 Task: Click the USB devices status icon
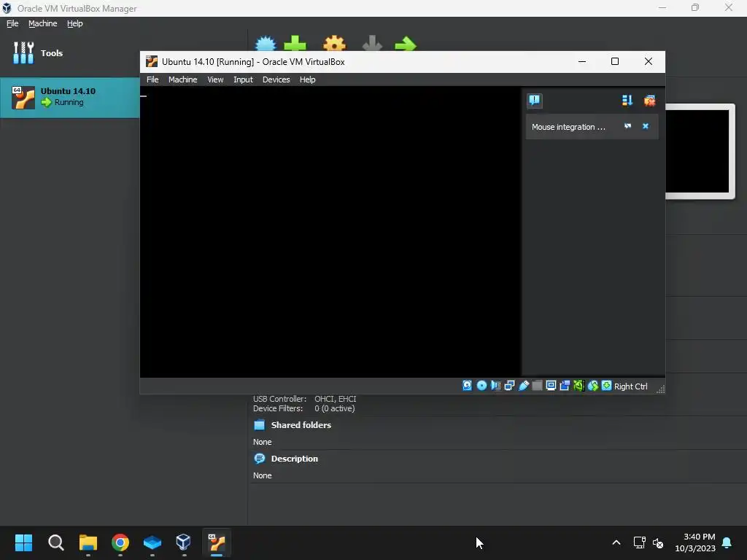[524, 386]
